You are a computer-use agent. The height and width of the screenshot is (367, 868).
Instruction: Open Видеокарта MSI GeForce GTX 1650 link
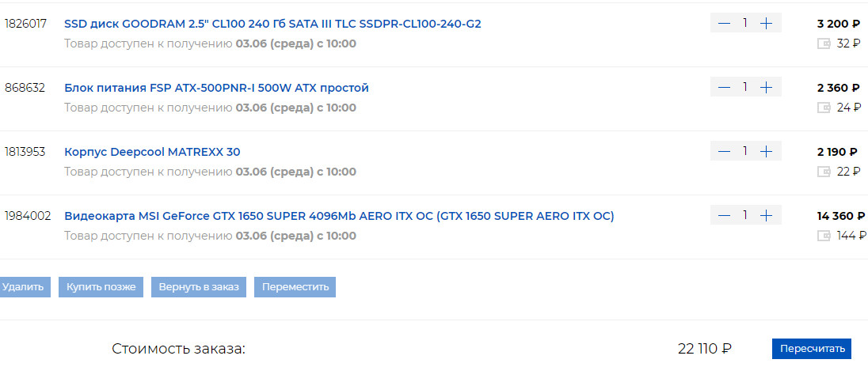pyautogui.click(x=339, y=216)
